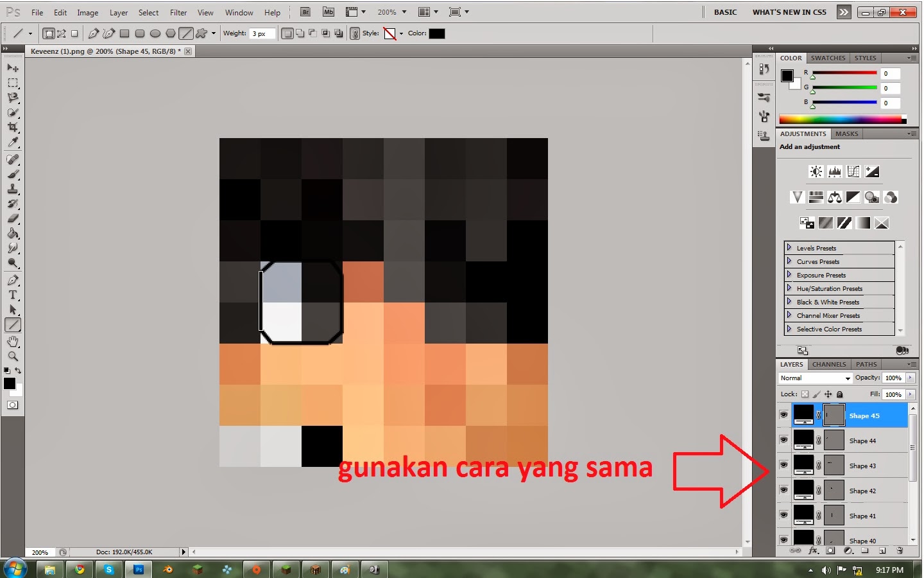Image resolution: width=924 pixels, height=578 pixels.
Task: Select the Pen tool
Action: click(13, 279)
